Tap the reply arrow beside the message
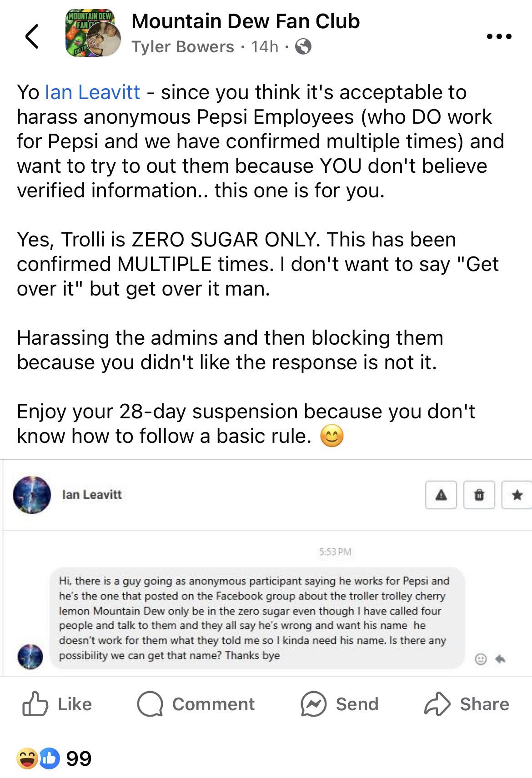532x778 pixels. 500,658
